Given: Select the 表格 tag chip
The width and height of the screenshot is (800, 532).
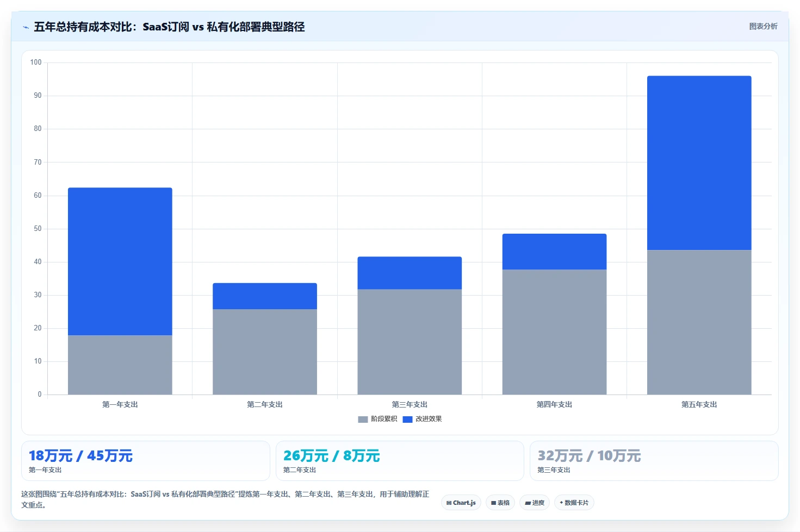Looking at the screenshot, I should point(500,503).
